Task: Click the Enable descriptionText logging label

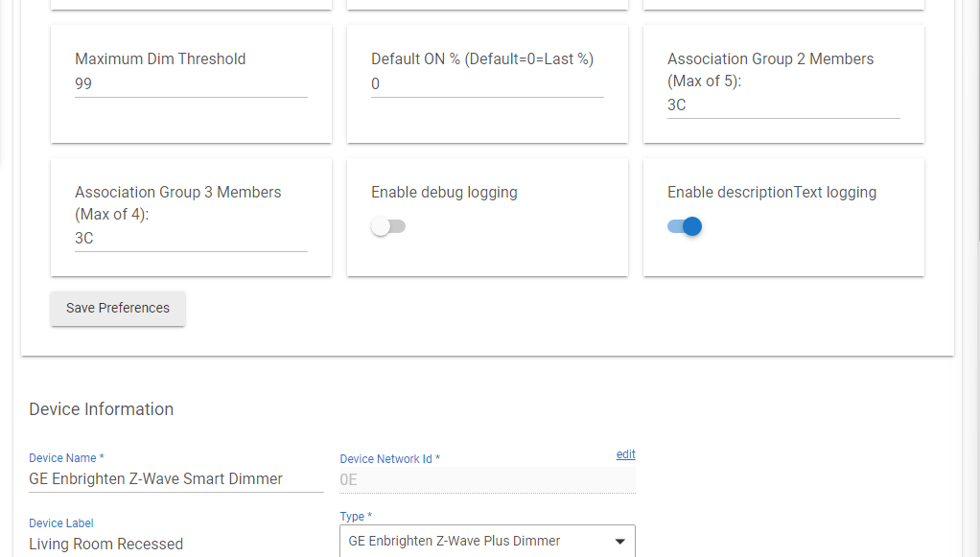Action: pos(772,193)
